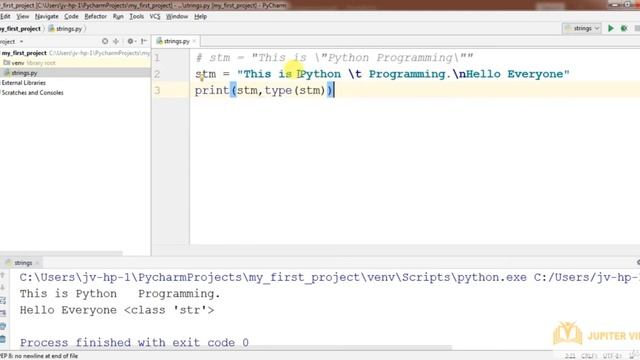Click the word Programming in line 2 string
640x360 pixels.
[407, 74]
